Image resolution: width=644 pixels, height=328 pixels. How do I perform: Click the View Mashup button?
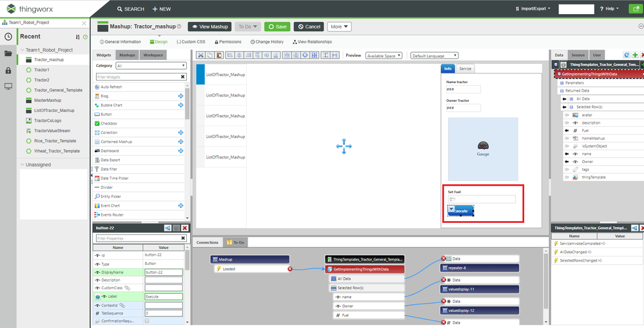coord(210,26)
